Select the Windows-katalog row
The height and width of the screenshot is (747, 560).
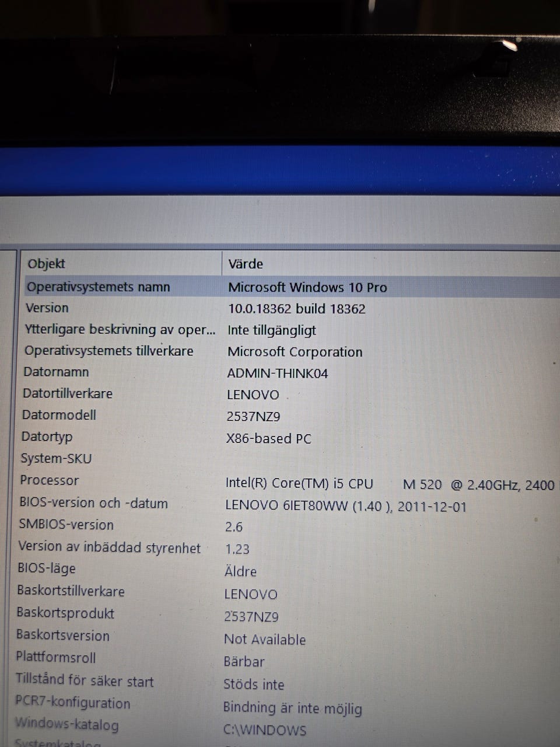click(x=66, y=724)
